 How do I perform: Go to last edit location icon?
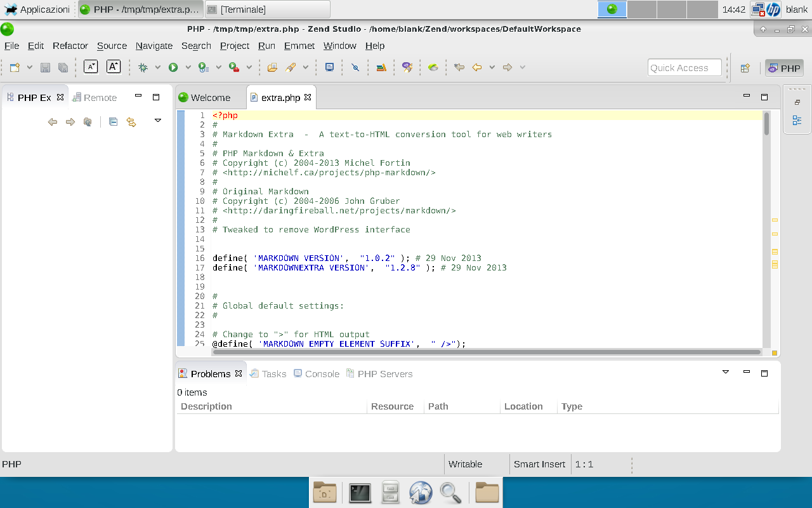pos(459,67)
